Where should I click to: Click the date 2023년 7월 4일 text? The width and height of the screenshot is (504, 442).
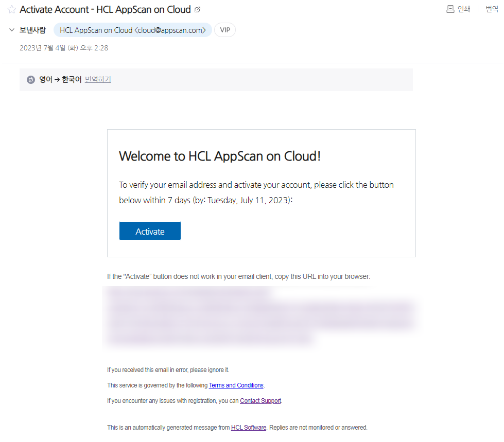pyautogui.click(x=64, y=48)
